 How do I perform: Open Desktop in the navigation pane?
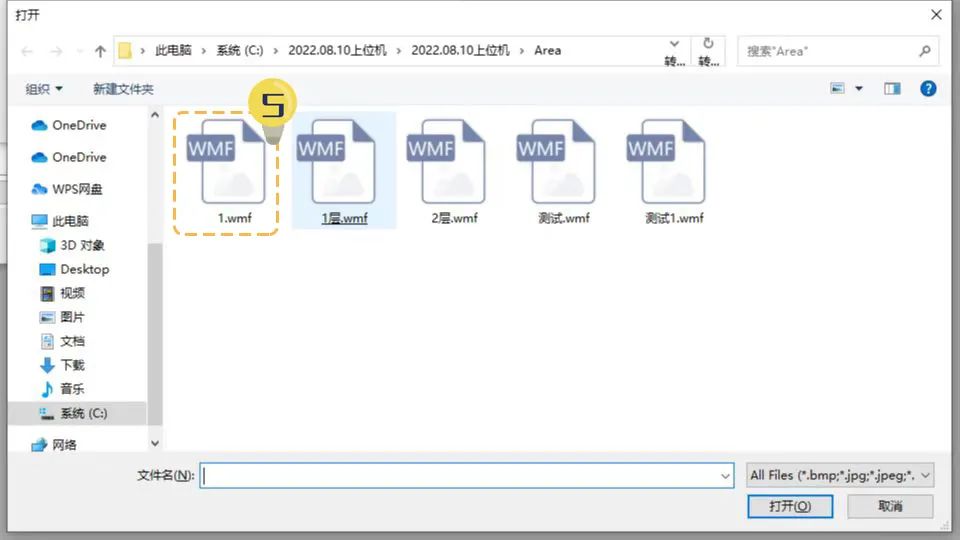click(84, 269)
